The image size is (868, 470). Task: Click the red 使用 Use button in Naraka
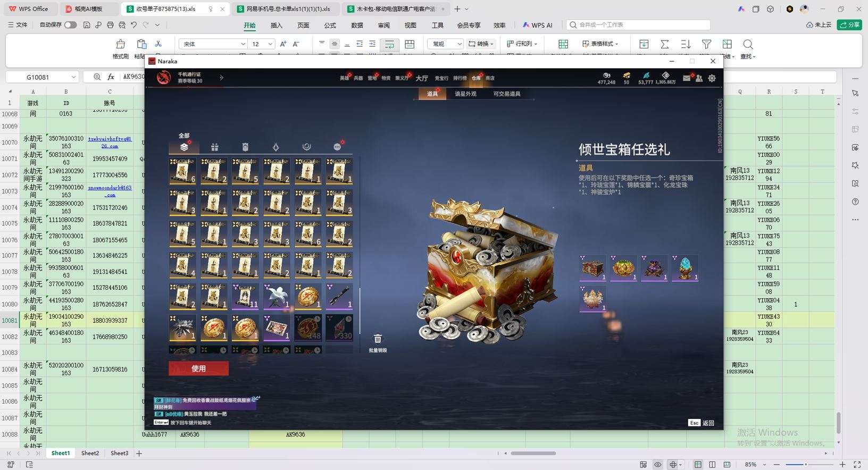198,368
